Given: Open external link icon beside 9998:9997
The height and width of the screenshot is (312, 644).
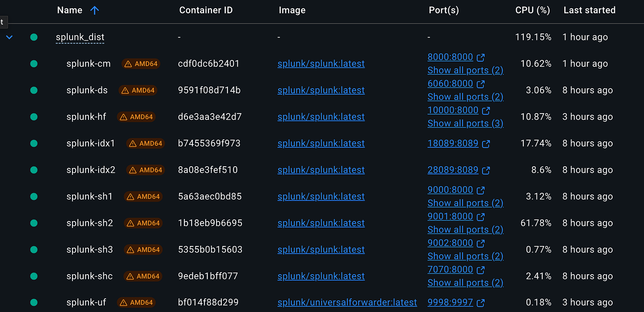Looking at the screenshot, I should (x=481, y=303).
